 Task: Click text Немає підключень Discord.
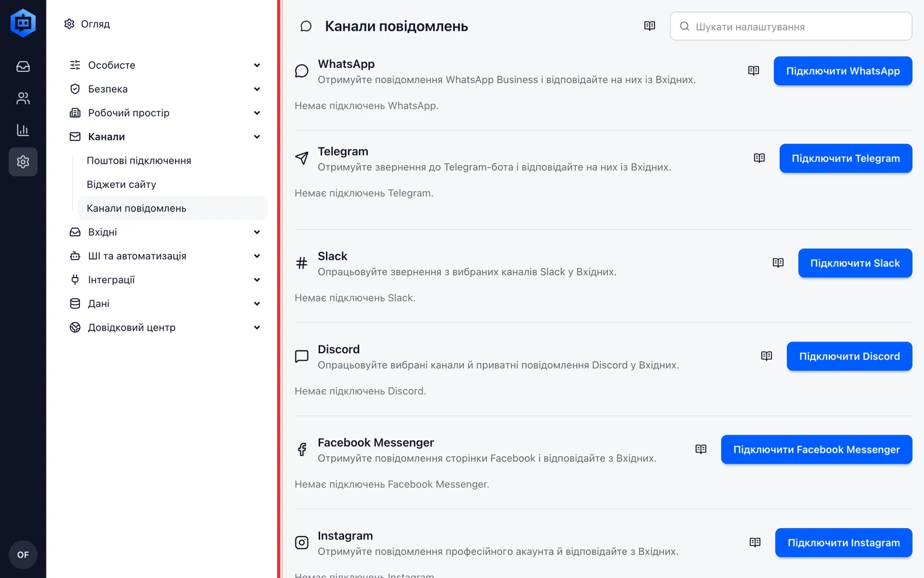[x=360, y=391]
